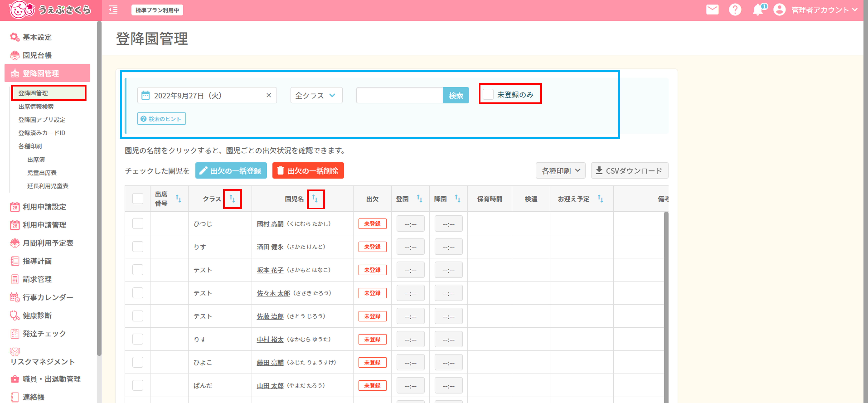The image size is (868, 403).
Task: Toggle the 未登録のみ checkbox
Action: point(488,94)
